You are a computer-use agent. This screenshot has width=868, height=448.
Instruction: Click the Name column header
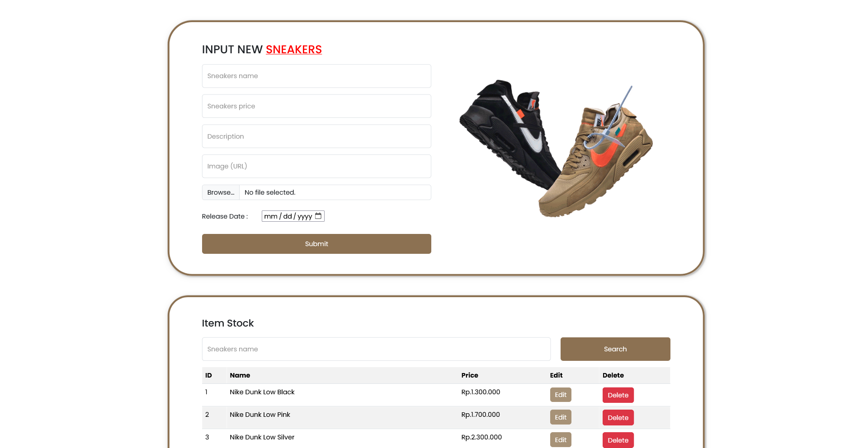tap(240, 375)
